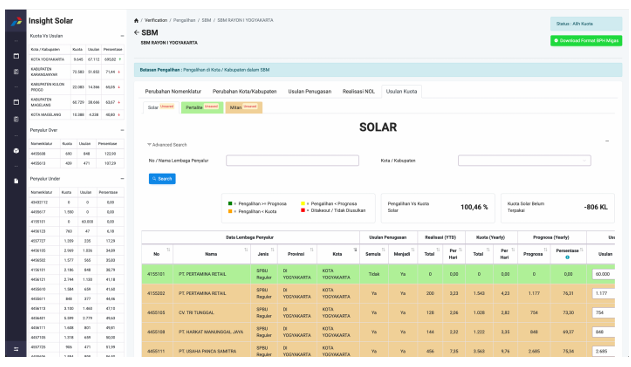Open the topmost calendar icon in sidebar

pos(16,56)
